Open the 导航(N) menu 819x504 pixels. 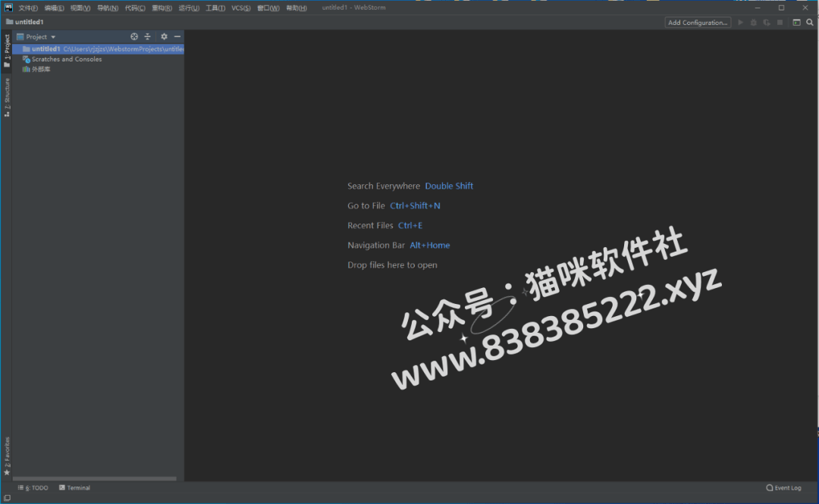108,8
